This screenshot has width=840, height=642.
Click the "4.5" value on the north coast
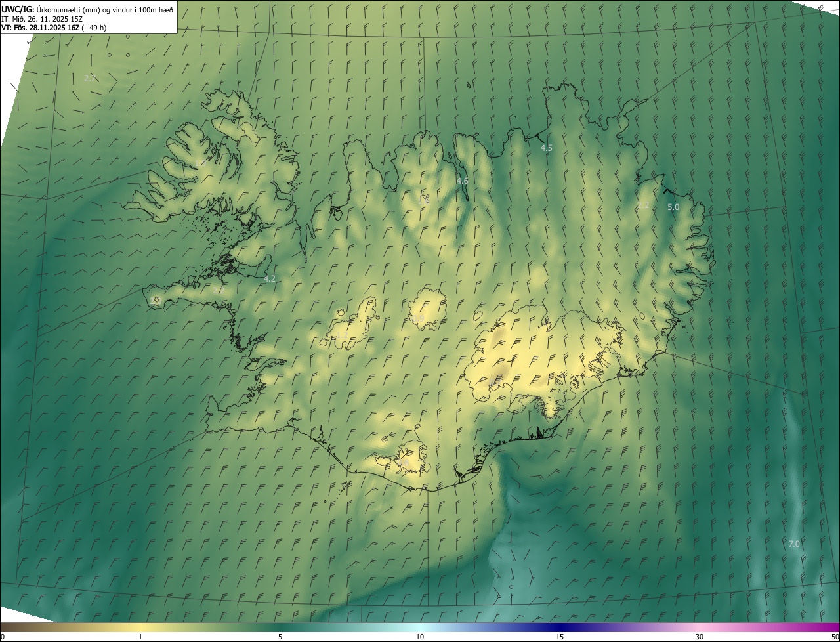click(x=546, y=148)
